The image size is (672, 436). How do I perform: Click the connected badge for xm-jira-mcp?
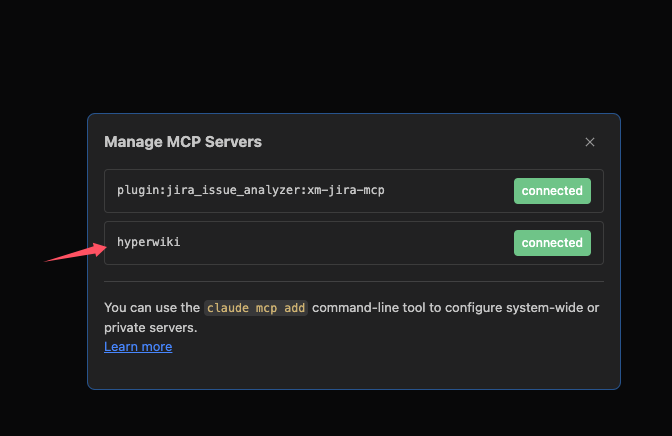pos(552,191)
